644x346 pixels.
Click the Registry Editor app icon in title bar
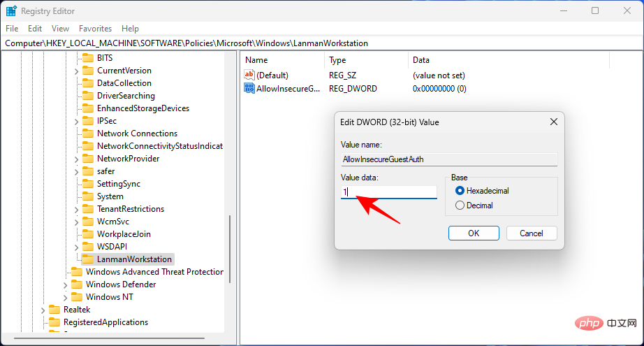point(11,11)
